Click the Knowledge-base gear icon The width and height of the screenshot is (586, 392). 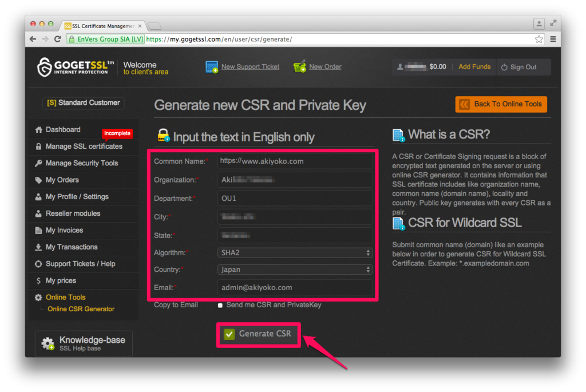click(x=48, y=343)
